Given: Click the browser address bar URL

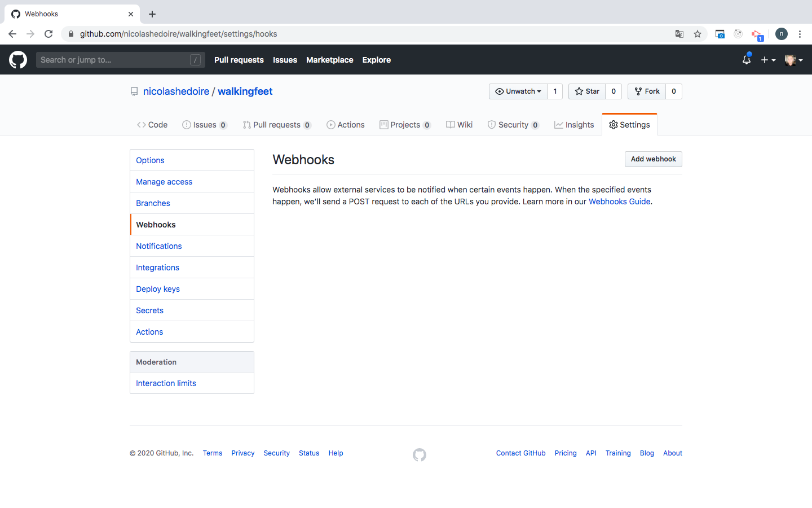Looking at the screenshot, I should click(x=178, y=34).
